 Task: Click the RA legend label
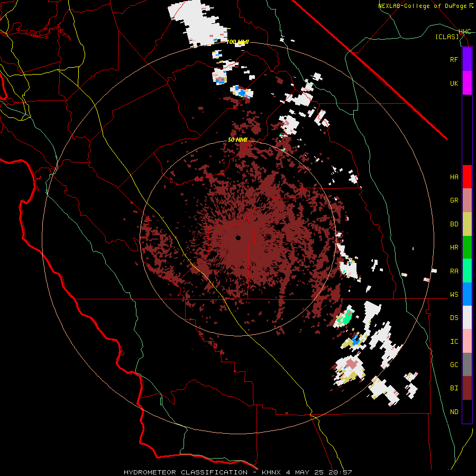(454, 271)
